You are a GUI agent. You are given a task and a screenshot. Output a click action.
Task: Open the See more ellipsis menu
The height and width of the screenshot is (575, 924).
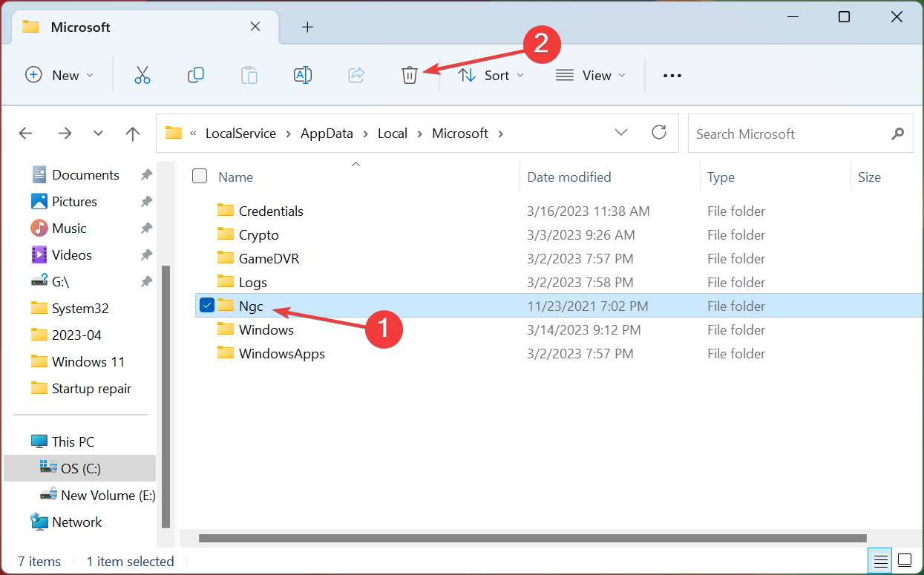[x=672, y=75]
